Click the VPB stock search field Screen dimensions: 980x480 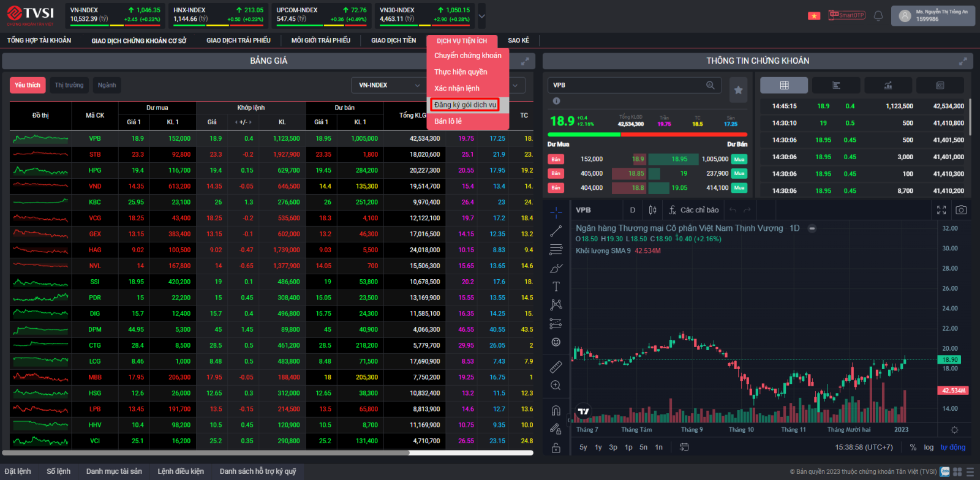(628, 85)
